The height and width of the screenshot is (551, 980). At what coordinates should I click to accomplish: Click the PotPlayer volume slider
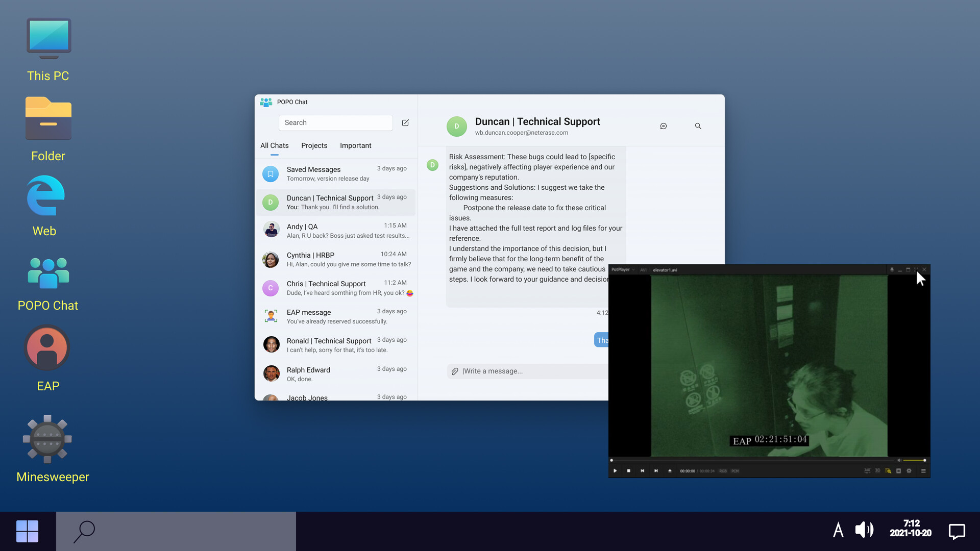914,460
